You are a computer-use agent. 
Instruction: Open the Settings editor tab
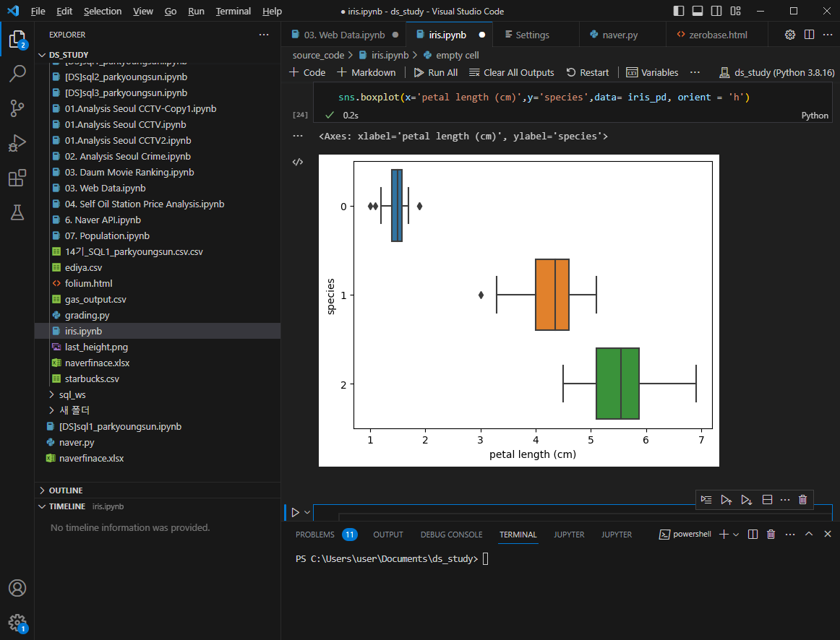(532, 35)
